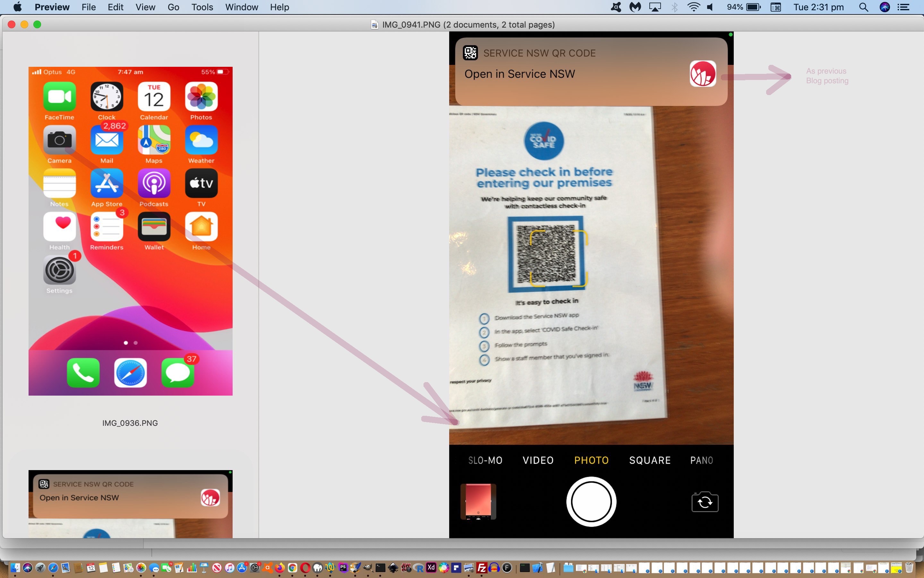Click the last photo thumbnail in camera view

pyautogui.click(x=478, y=502)
